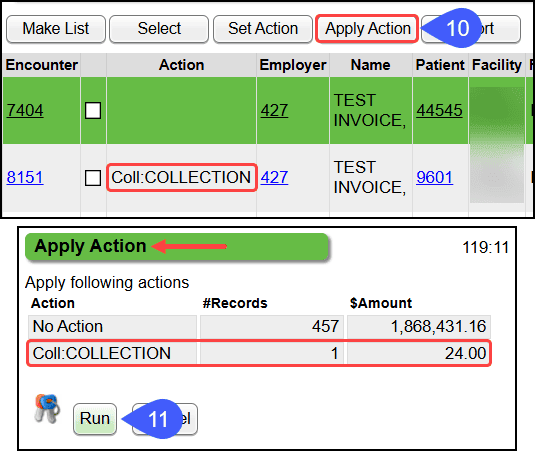Image resolution: width=535 pixels, height=451 pixels.
Task: Open employer 427 link in green row
Action: pos(274,111)
